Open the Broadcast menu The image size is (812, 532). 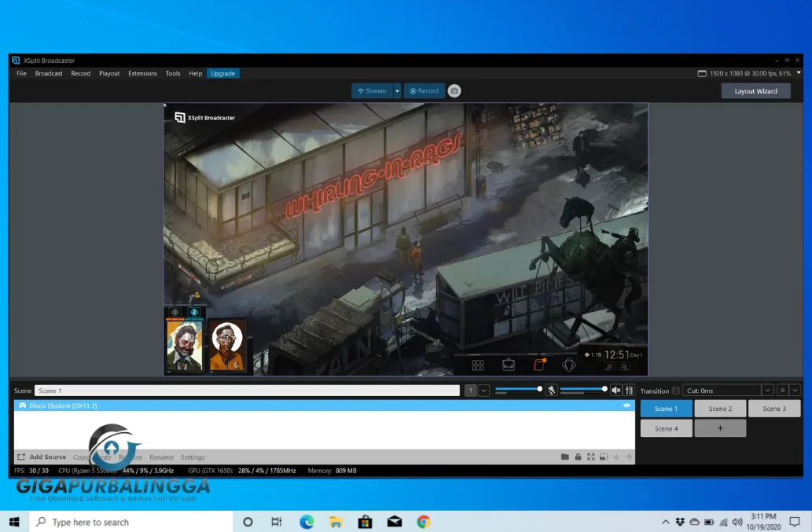click(49, 74)
